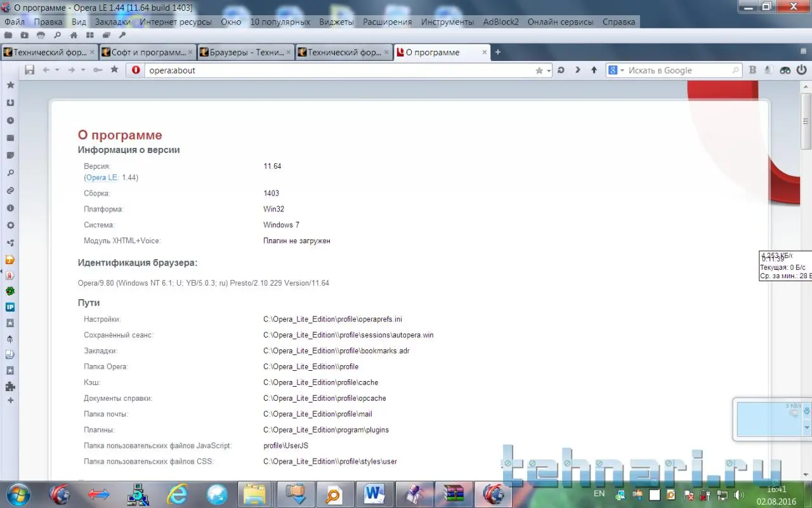Open the Интернет ресурсы menu
The height and width of the screenshot is (508, 812).
176,22
